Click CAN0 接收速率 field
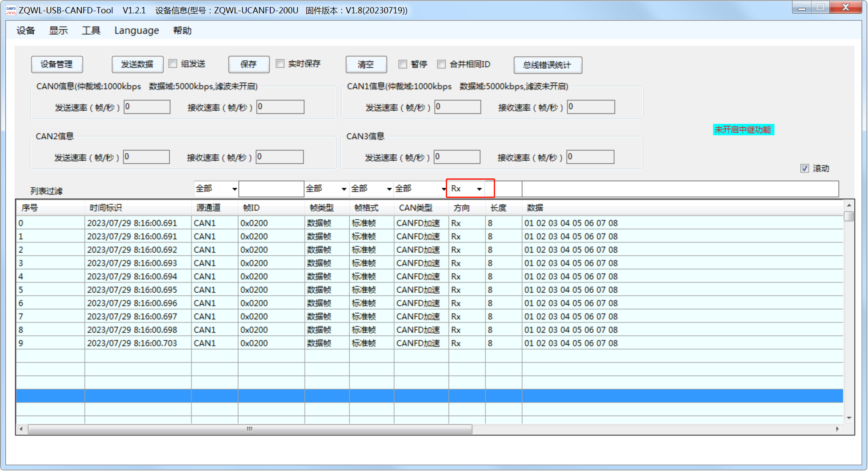Viewport: 868px width, 472px height. 280,107
